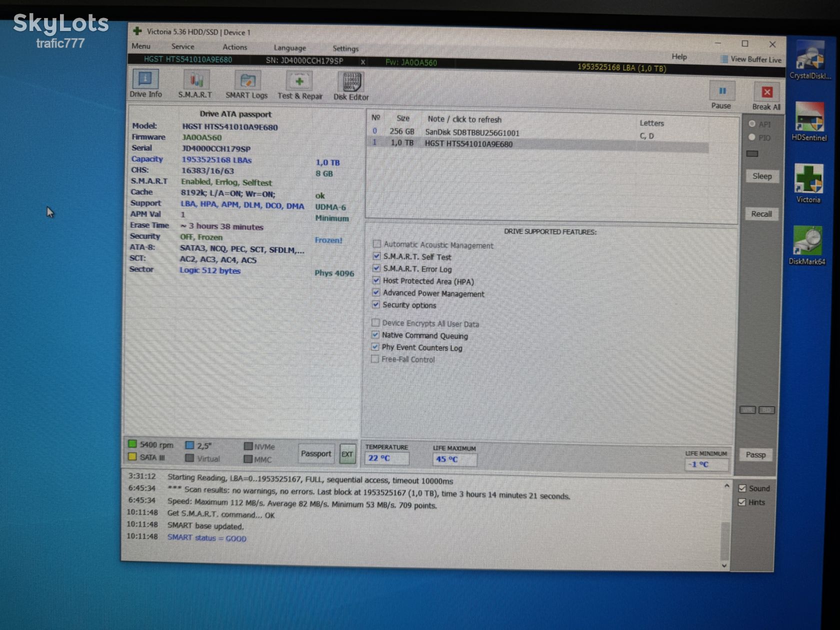Toggle Host Protected Area (HPA) checkbox
840x630 pixels.
click(x=376, y=280)
